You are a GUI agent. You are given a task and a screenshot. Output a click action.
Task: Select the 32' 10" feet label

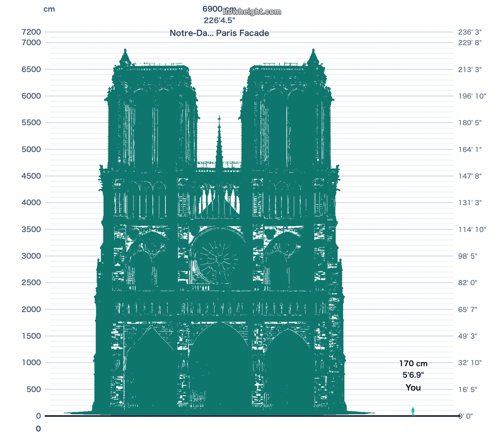point(470,363)
